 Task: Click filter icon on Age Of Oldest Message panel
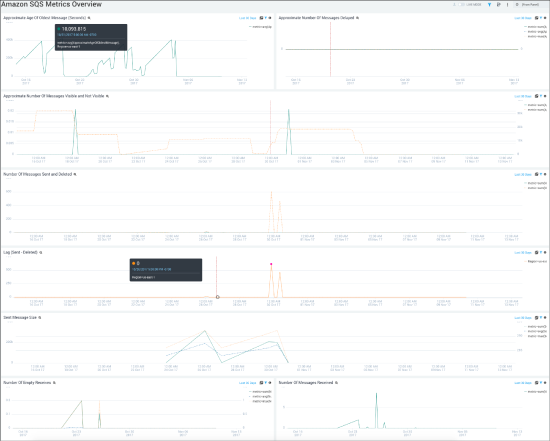266,18
